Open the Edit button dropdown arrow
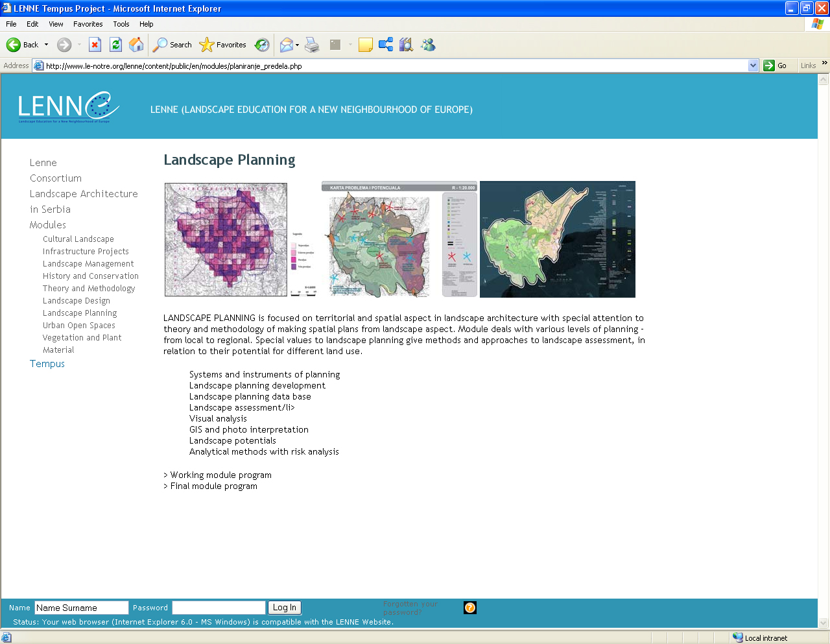This screenshot has width=830, height=644. [x=350, y=45]
